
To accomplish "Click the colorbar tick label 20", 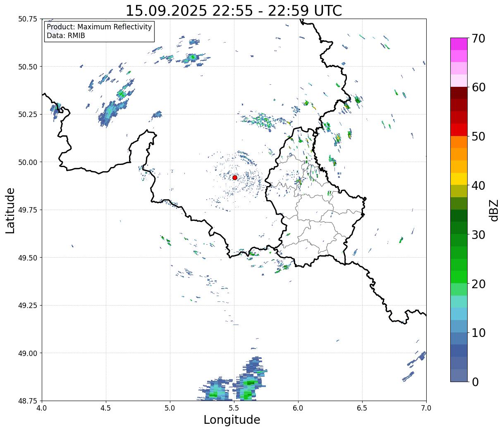I will (x=478, y=284).
